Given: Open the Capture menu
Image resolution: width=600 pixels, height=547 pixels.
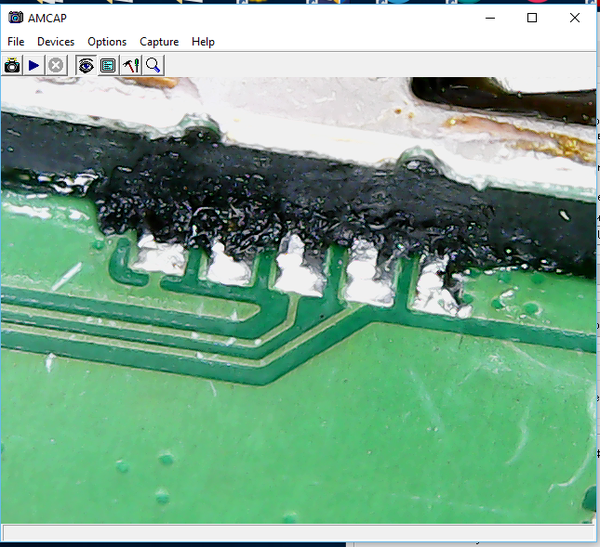Looking at the screenshot, I should coord(159,42).
